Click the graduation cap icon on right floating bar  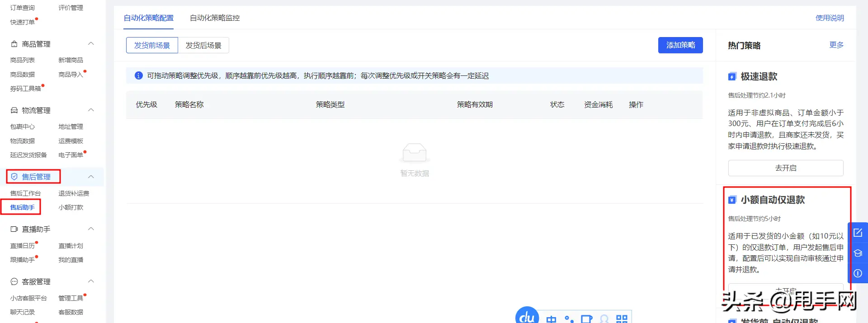858,253
